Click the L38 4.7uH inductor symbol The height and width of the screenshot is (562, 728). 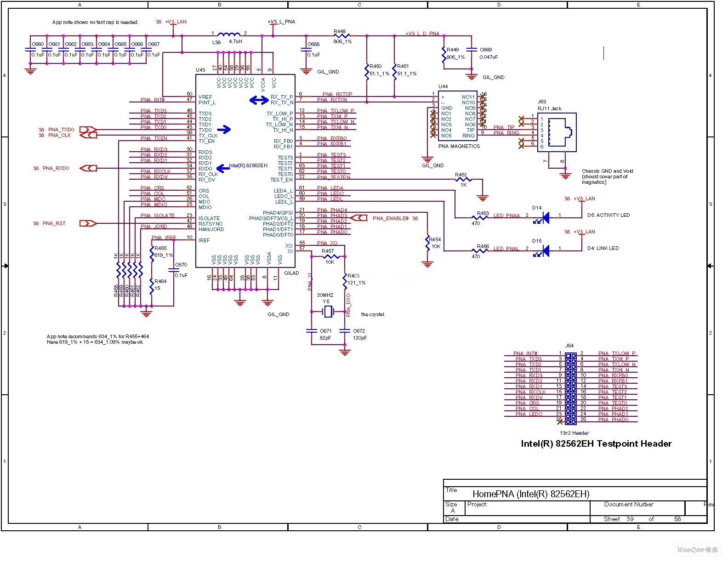(228, 34)
